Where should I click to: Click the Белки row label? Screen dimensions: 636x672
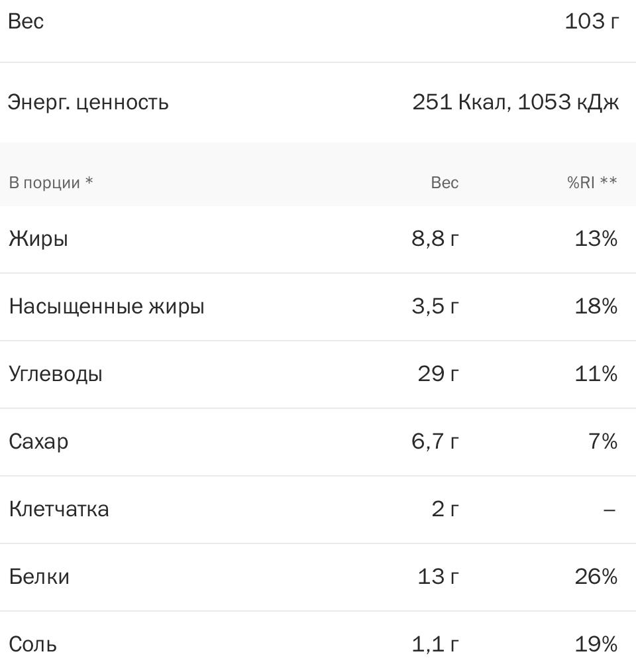point(39,577)
